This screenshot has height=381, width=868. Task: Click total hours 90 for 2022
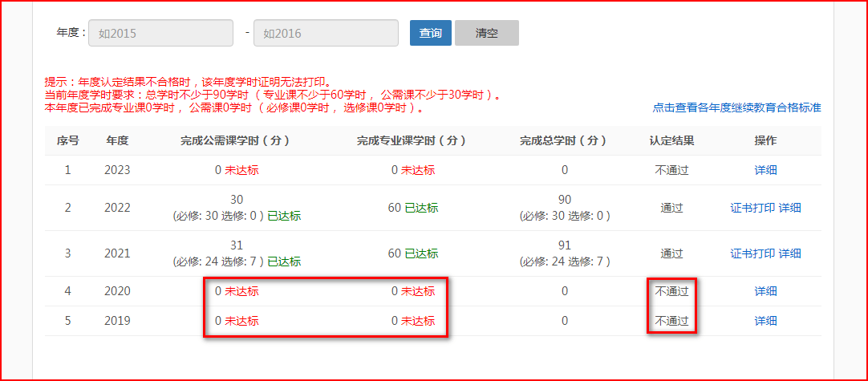[x=564, y=200]
